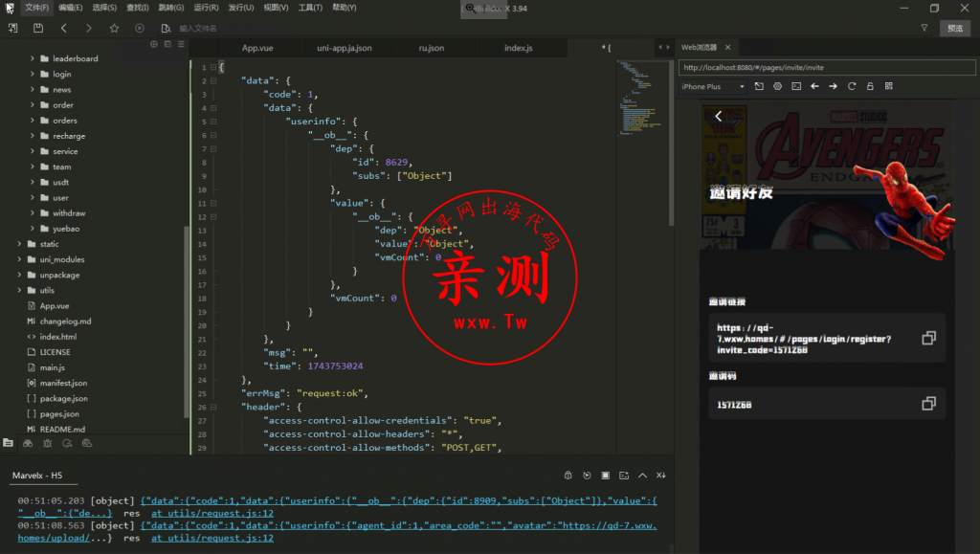980x554 pixels.
Task: Open the browser QR code icon
Action: (x=889, y=86)
